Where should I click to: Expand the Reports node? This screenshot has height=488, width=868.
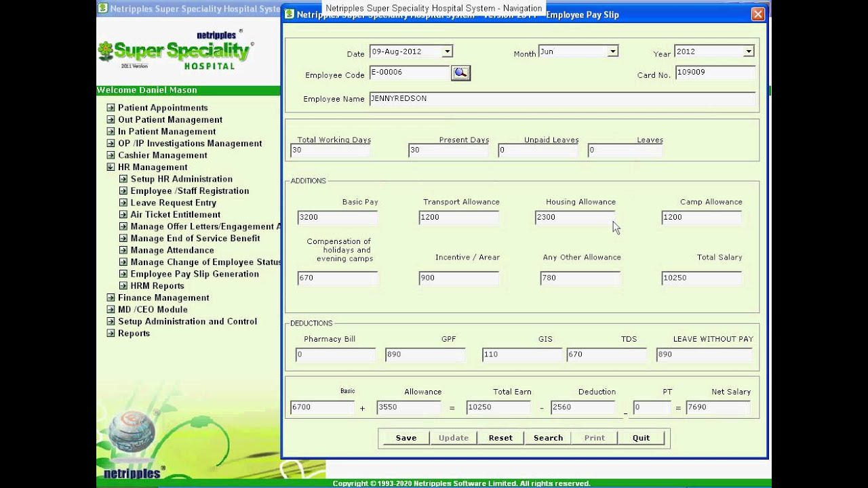(x=111, y=333)
